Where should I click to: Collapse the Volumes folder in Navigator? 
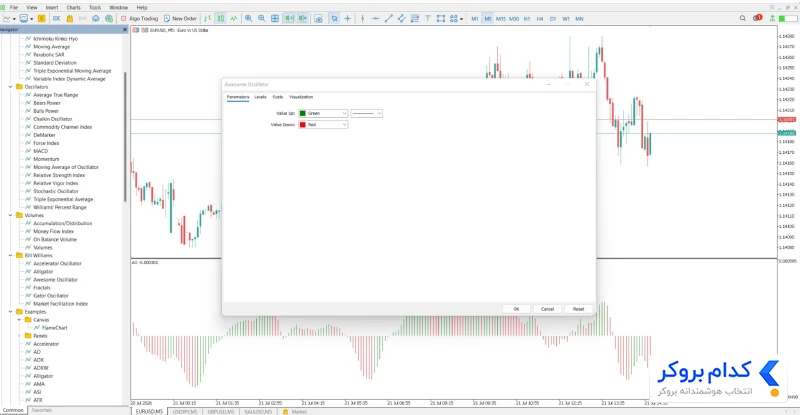[x=10, y=215]
